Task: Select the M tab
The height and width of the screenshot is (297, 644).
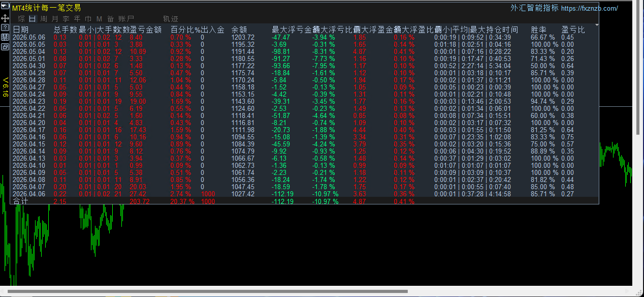Action: [x=100, y=19]
